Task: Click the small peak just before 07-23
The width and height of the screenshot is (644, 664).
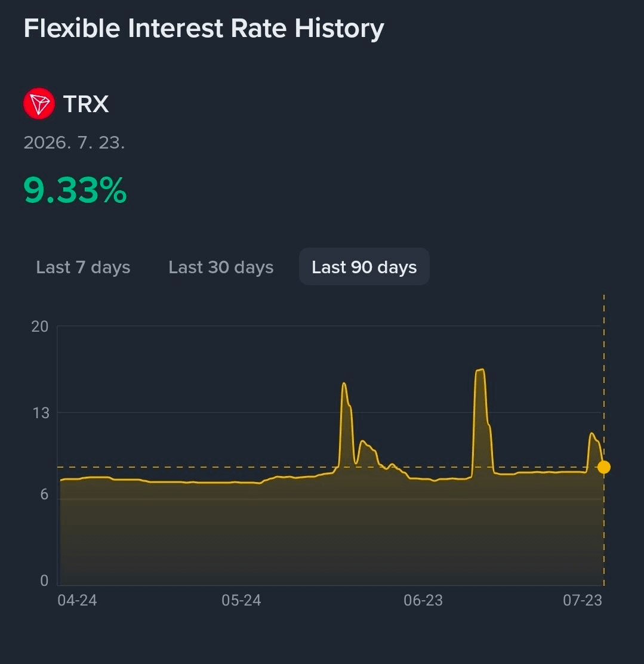Action: point(591,434)
